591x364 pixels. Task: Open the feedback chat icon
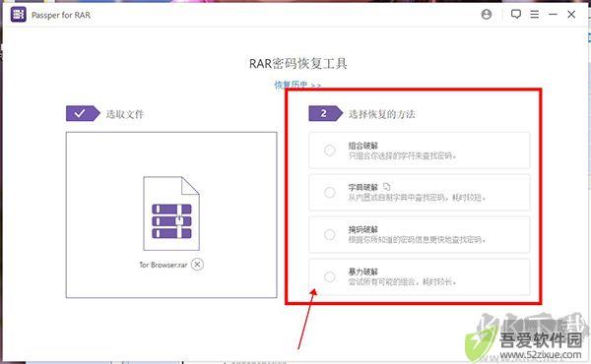(x=515, y=15)
